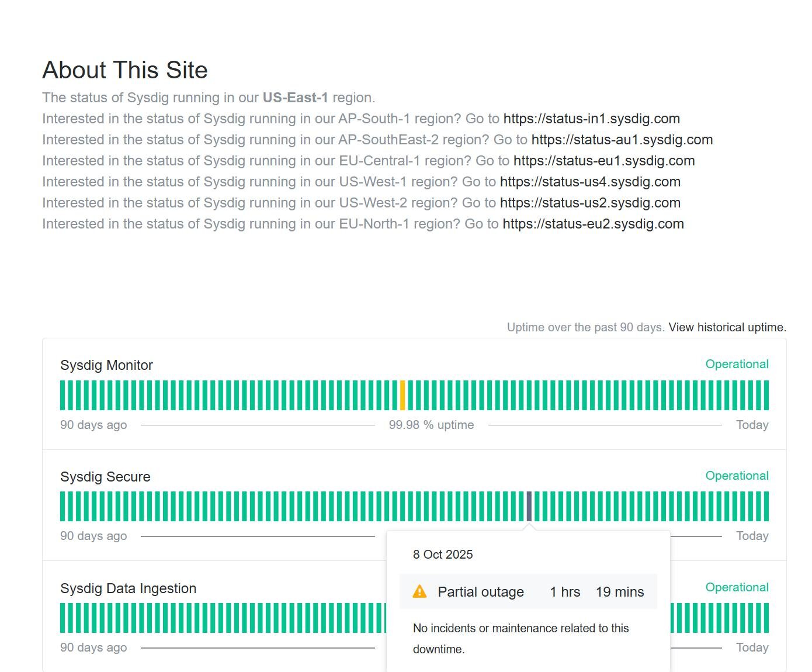The width and height of the screenshot is (812, 672).
Task: Click first green bar of Sysdig Data Ingestion timeline
Action: pyautogui.click(x=63, y=618)
